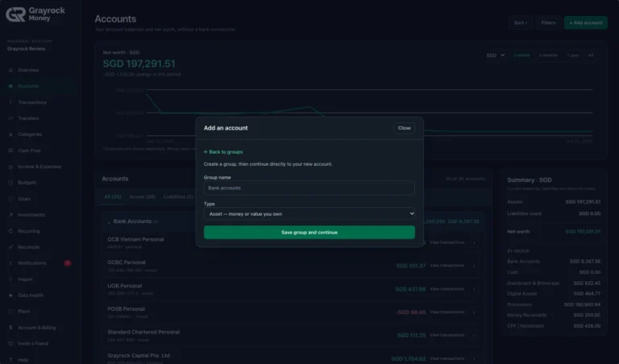Image resolution: width=619 pixels, height=364 pixels.
Task: Open Budgets via its sidebar icon
Action: (x=10, y=183)
